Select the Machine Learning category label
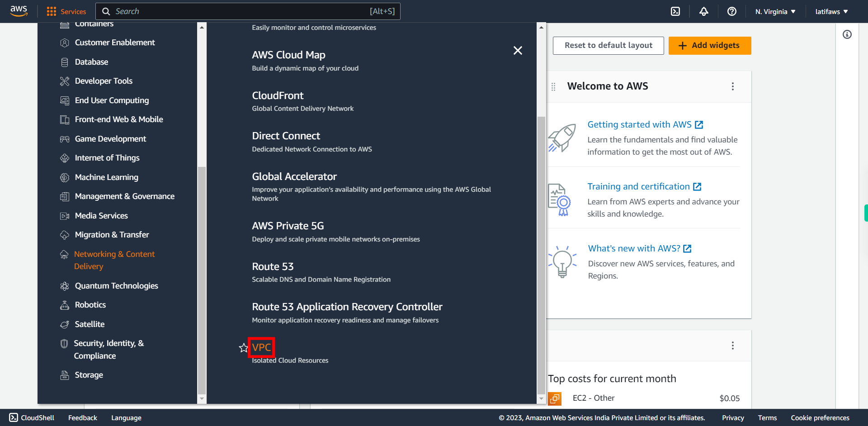 pos(107,177)
